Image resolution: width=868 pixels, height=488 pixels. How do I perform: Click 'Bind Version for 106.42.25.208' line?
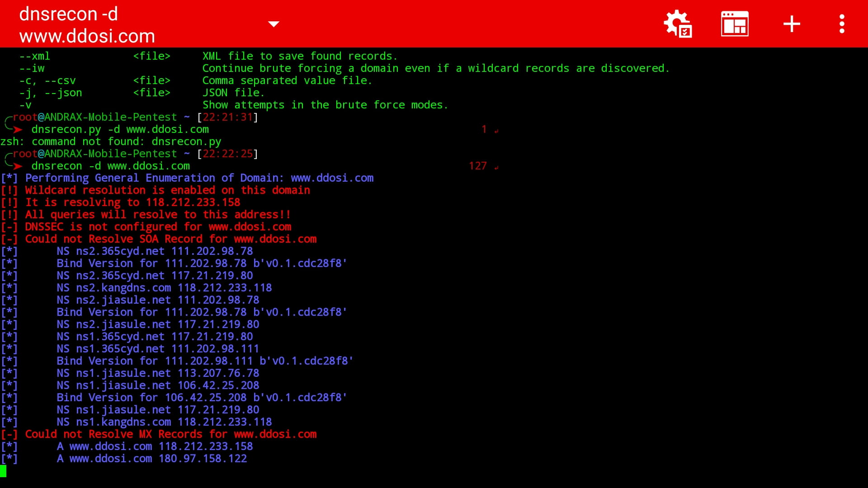coord(202,398)
